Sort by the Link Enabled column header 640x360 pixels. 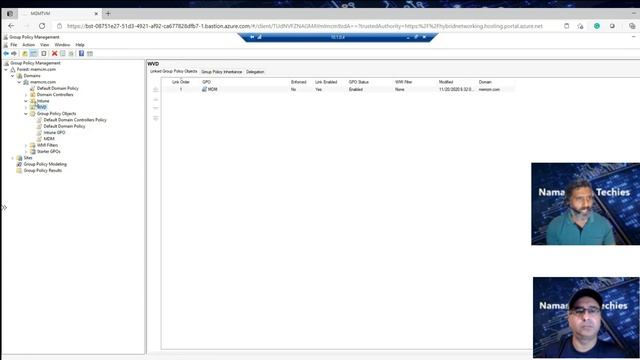pyautogui.click(x=326, y=82)
